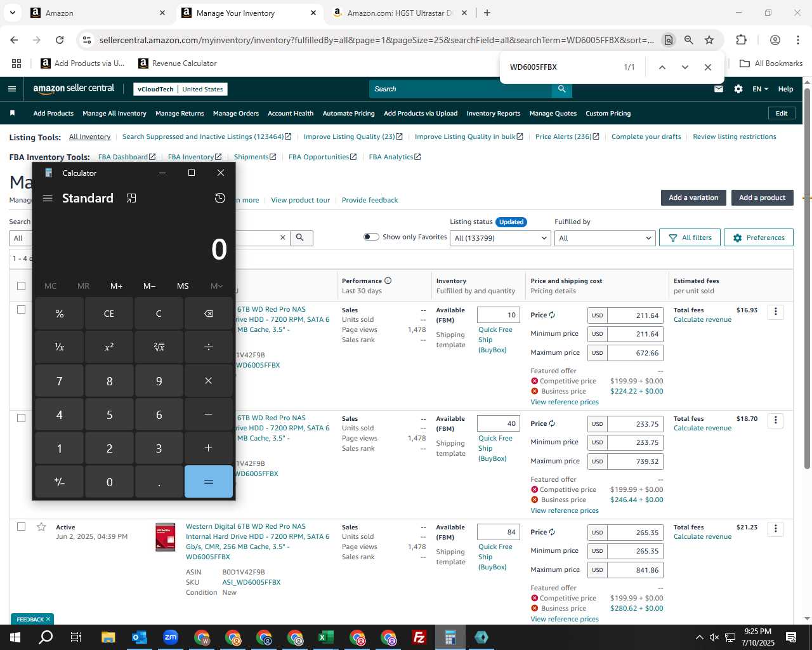The height and width of the screenshot is (650, 812).
Task: Open Excel from taskbar
Action: (325, 637)
